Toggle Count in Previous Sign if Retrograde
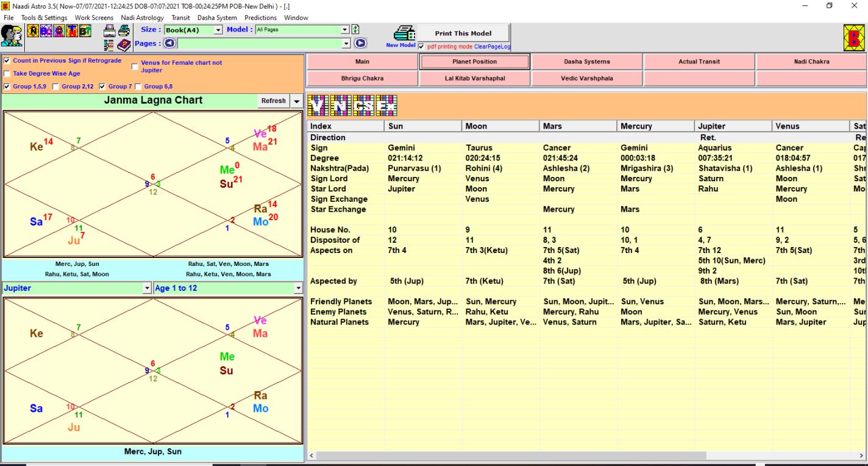The width and height of the screenshot is (868, 466). (7, 60)
